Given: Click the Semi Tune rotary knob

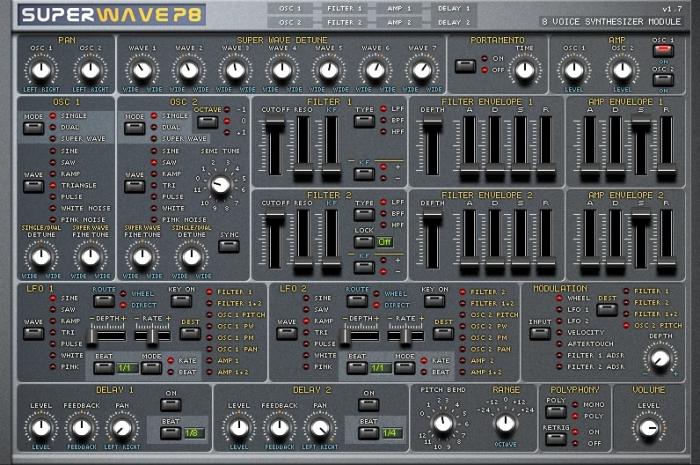Looking at the screenshot, I should (221, 185).
